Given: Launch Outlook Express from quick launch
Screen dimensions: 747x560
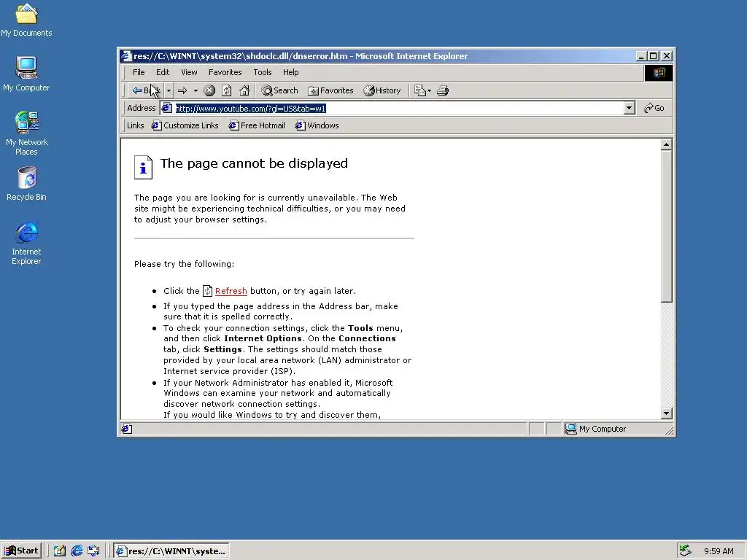Looking at the screenshot, I should (93, 551).
